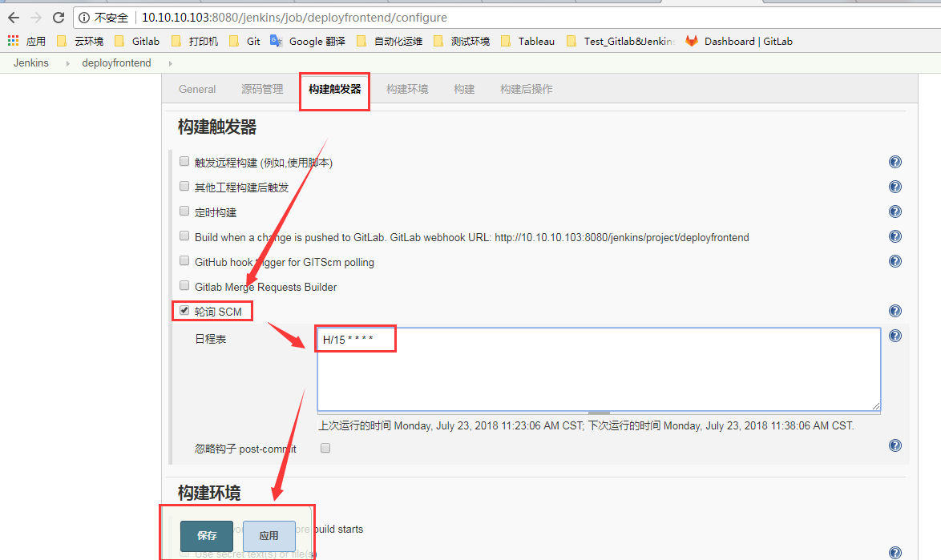The height and width of the screenshot is (560, 941).
Task: Enable 其他工程构建后触发 checkbox
Action: [184, 186]
